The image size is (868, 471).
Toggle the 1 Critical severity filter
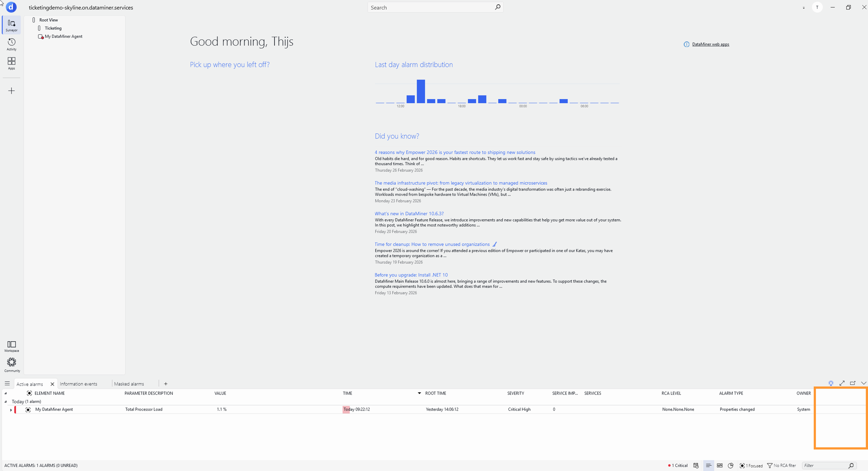pyautogui.click(x=678, y=466)
